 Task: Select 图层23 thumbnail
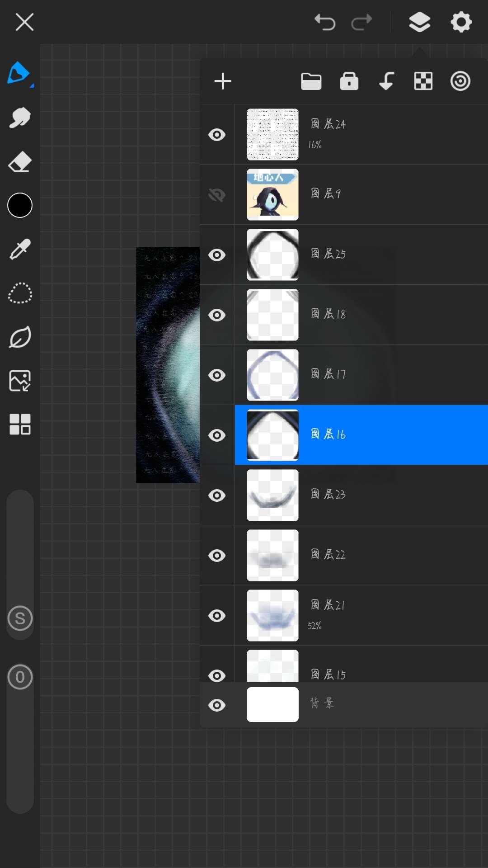(x=272, y=495)
